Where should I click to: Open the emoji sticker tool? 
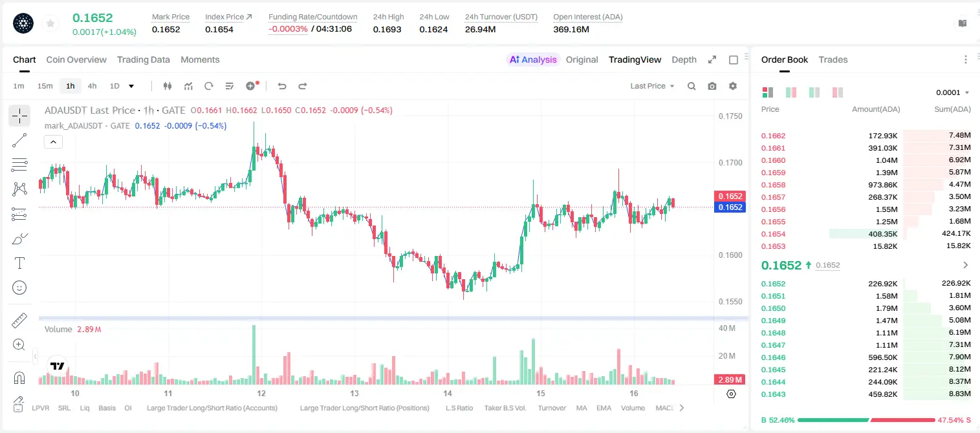[x=19, y=288]
